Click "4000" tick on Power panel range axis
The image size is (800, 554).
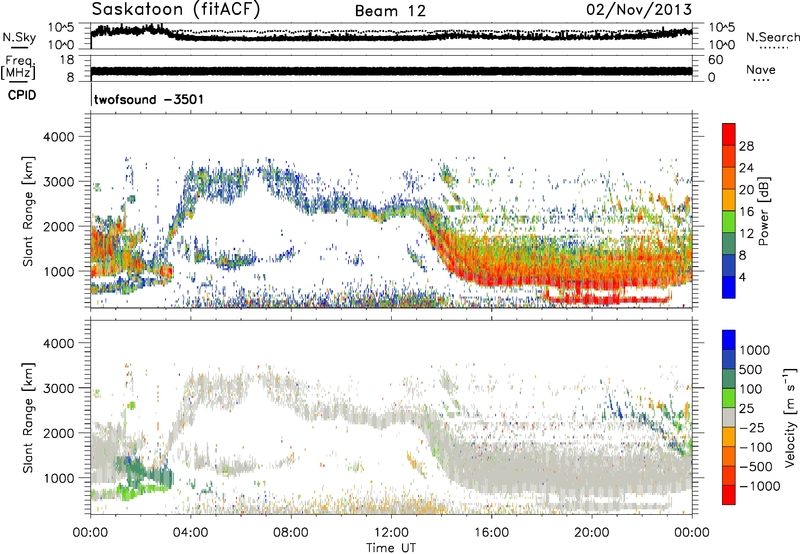58,137
